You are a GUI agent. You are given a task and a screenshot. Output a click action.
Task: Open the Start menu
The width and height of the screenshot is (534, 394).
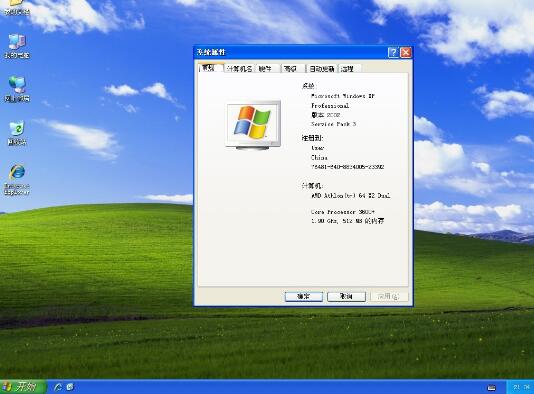click(22, 387)
